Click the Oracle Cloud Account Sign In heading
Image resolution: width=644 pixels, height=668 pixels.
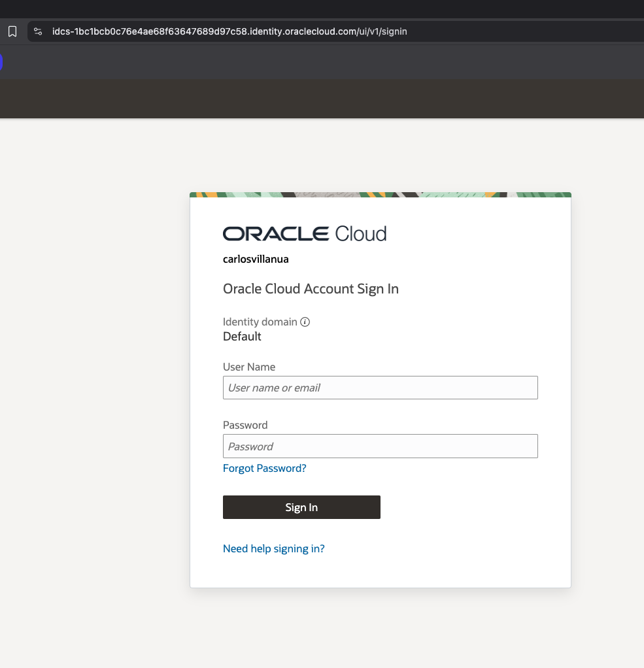(x=311, y=289)
